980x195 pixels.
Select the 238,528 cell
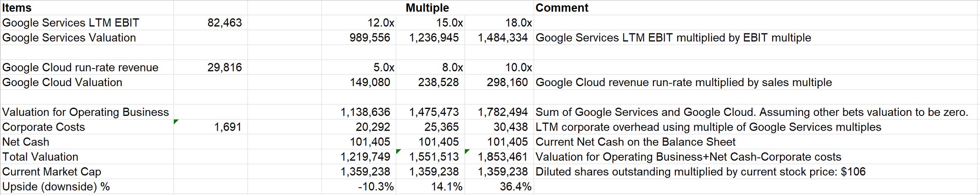tap(430, 82)
